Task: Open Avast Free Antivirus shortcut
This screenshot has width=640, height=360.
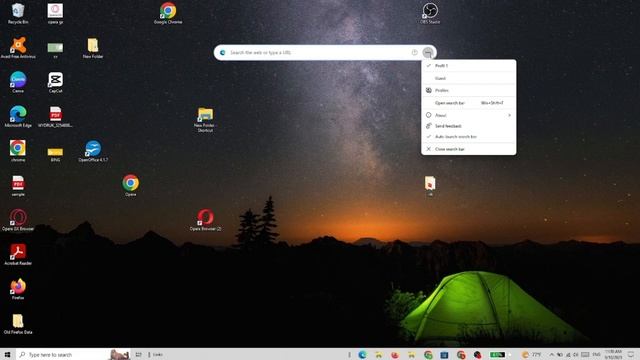Action: [x=18, y=48]
